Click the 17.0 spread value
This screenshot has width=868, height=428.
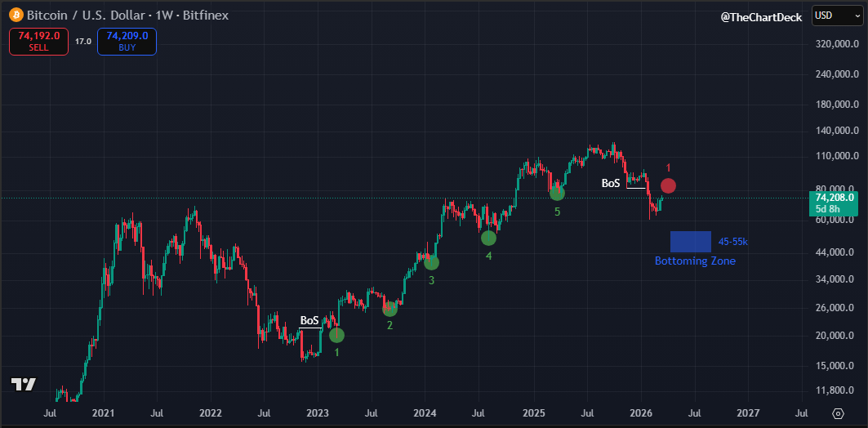[x=83, y=42]
